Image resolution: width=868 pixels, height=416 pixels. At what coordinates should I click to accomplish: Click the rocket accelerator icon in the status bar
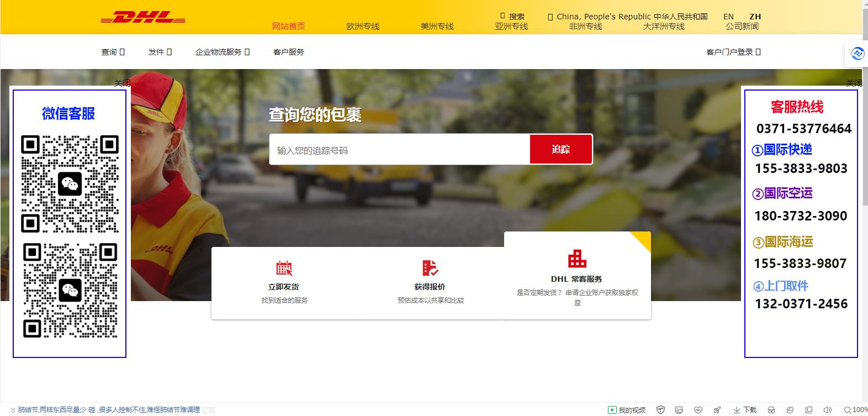[x=717, y=410]
